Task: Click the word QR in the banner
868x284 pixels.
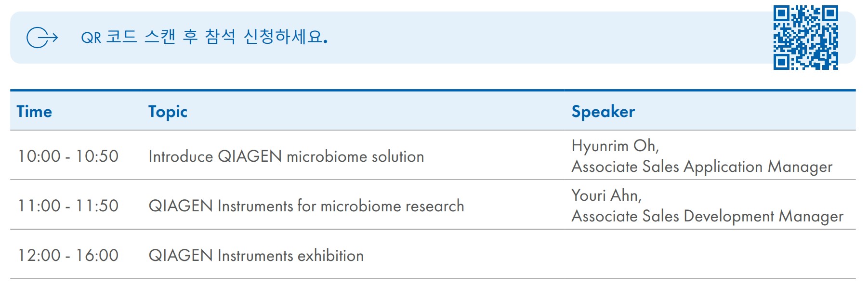Action: tap(91, 38)
